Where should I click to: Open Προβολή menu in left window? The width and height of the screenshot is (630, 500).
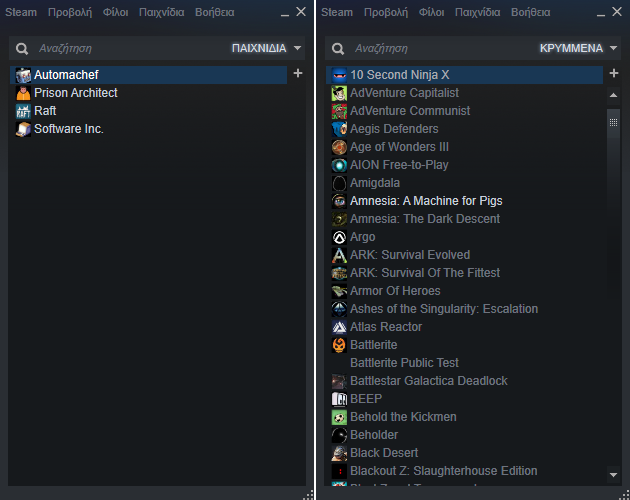[x=70, y=12]
